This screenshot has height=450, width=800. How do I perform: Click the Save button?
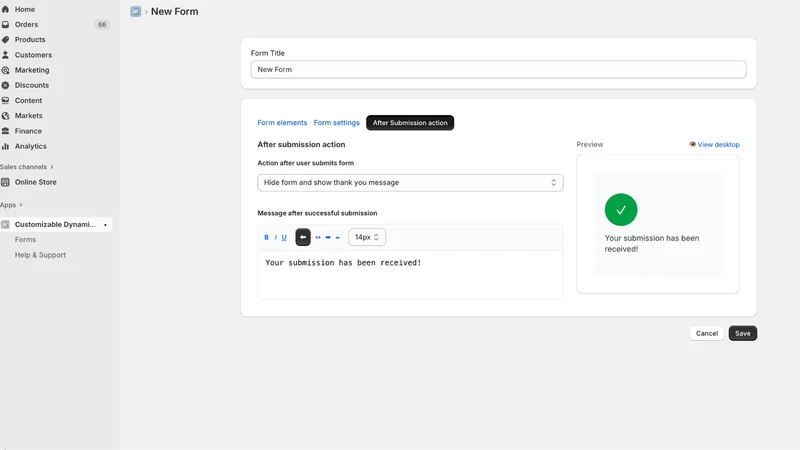tap(742, 333)
